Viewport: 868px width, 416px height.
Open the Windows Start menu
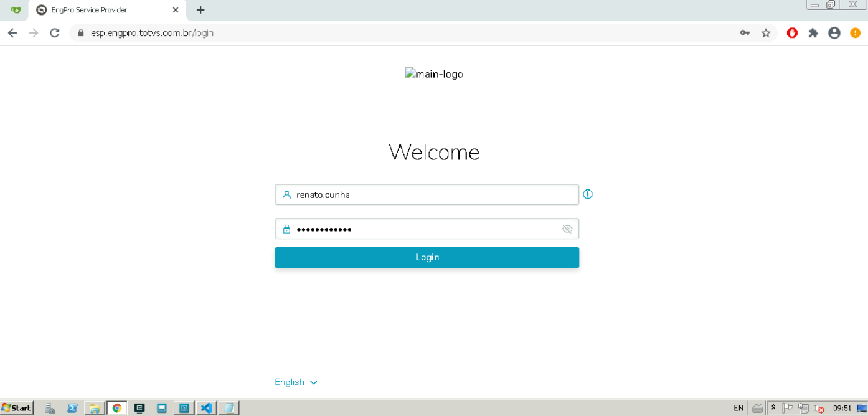(17, 408)
